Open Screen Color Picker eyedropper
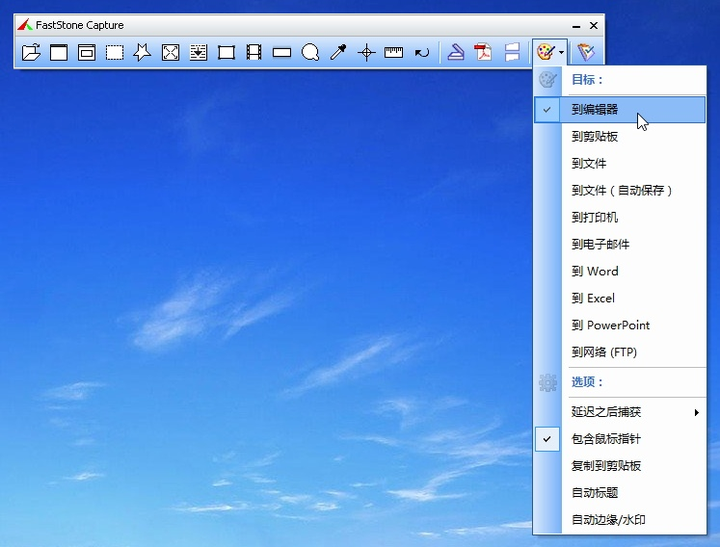 point(338,52)
